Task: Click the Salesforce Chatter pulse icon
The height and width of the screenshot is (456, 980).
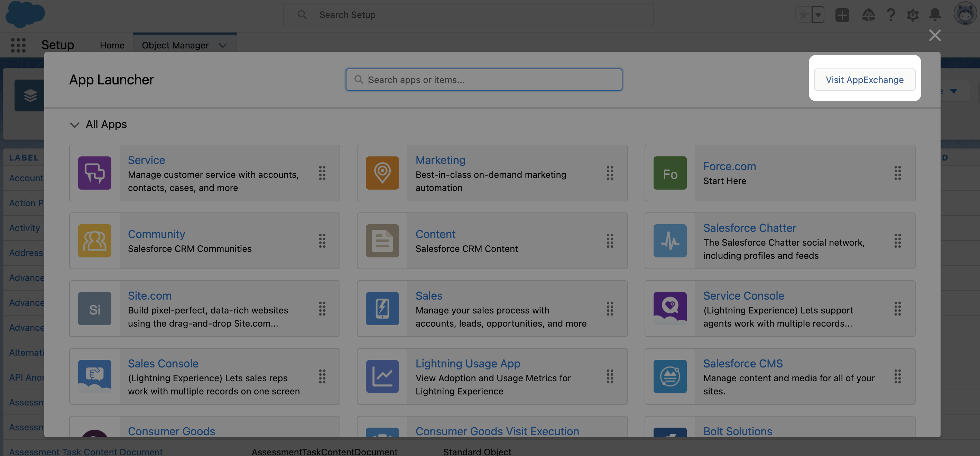Action: (669, 240)
